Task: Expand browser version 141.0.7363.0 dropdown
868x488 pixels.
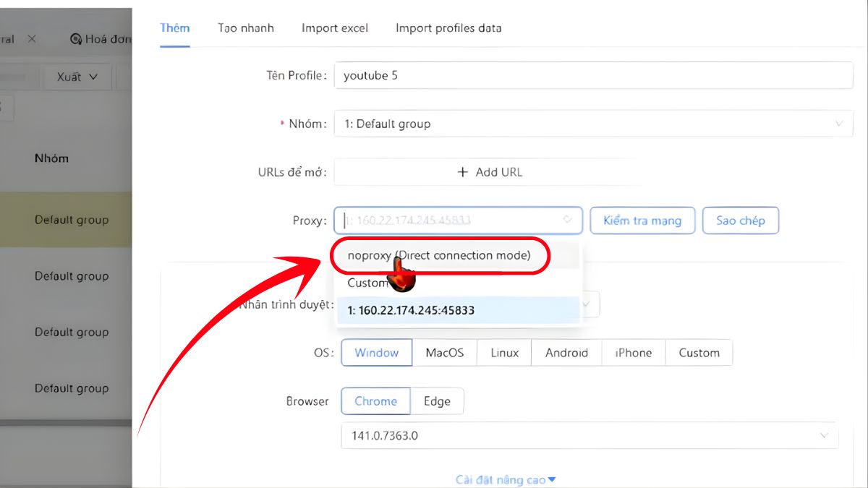Action: pos(823,436)
